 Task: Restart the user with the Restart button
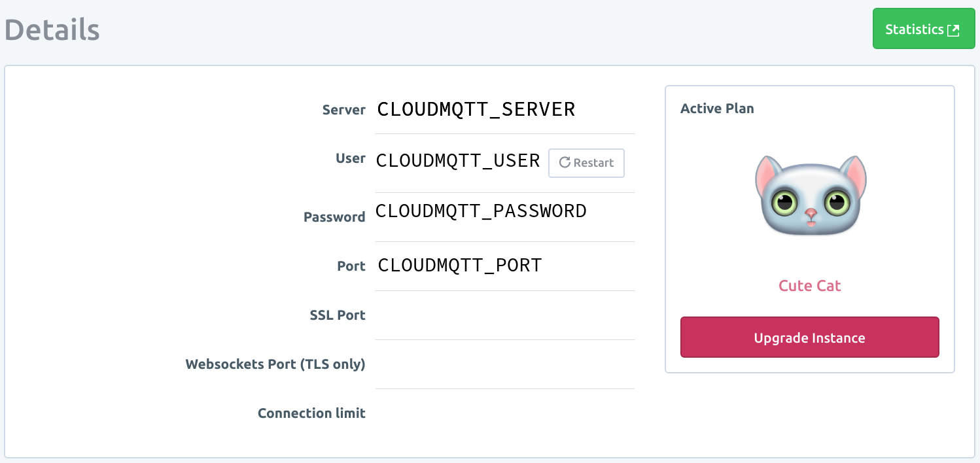point(586,163)
